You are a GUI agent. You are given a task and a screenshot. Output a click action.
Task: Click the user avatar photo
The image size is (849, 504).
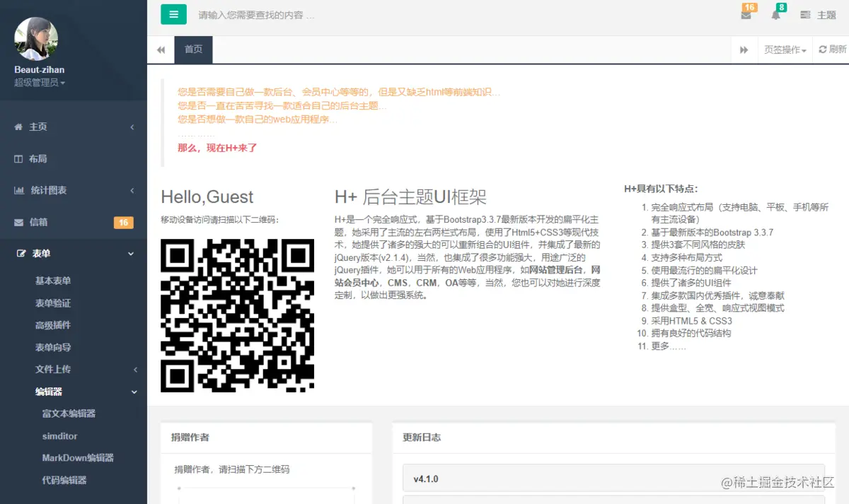36,39
